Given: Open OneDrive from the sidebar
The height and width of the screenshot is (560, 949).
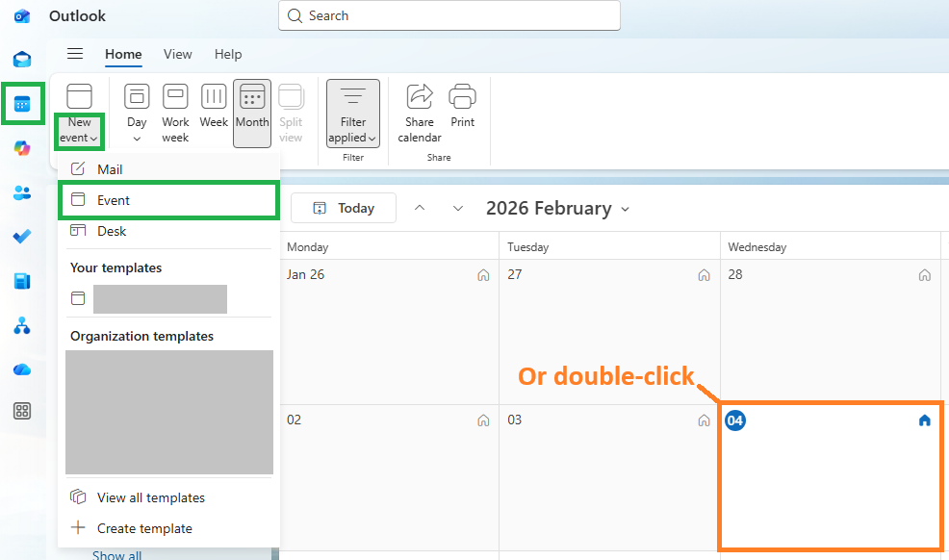Looking at the screenshot, I should tap(22, 369).
